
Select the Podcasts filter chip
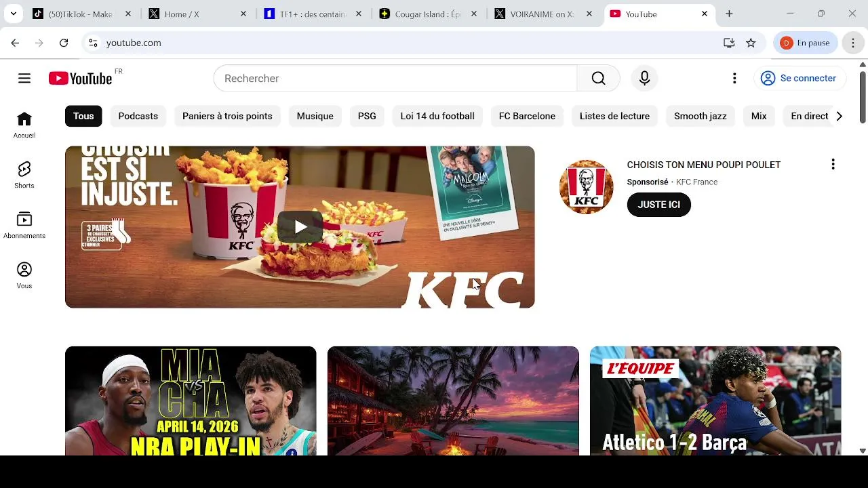[138, 116]
